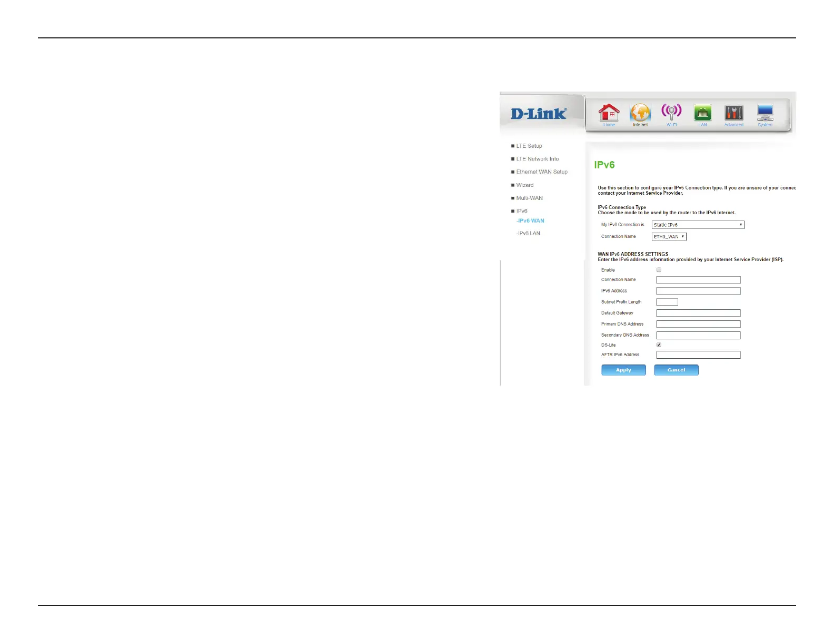Focus the IPv6 Address field
Screen dimensions: 834x644
click(698, 291)
